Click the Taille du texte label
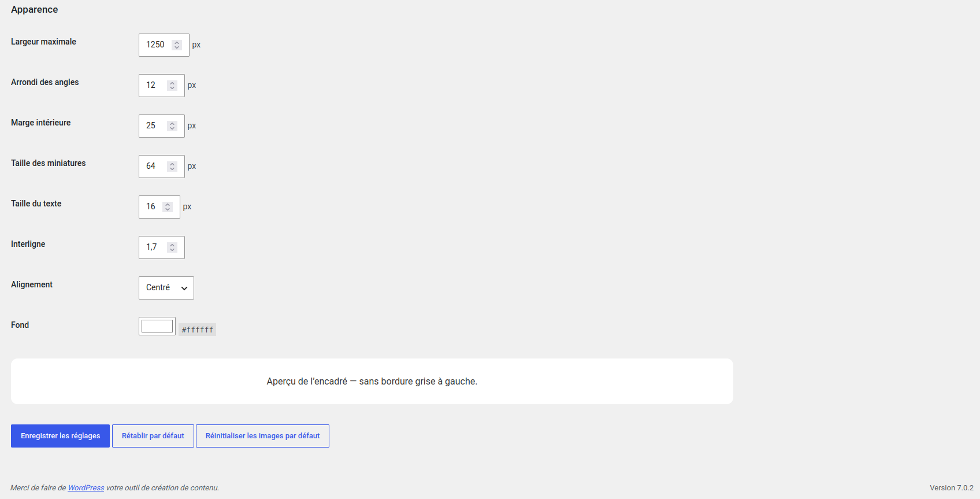The image size is (980, 499). pos(36,204)
